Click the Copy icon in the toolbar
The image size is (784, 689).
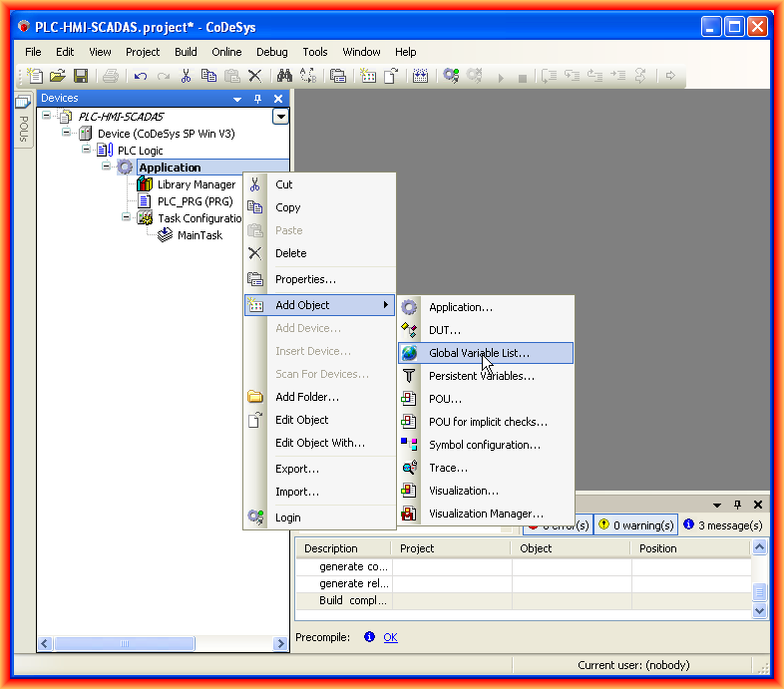tap(208, 76)
